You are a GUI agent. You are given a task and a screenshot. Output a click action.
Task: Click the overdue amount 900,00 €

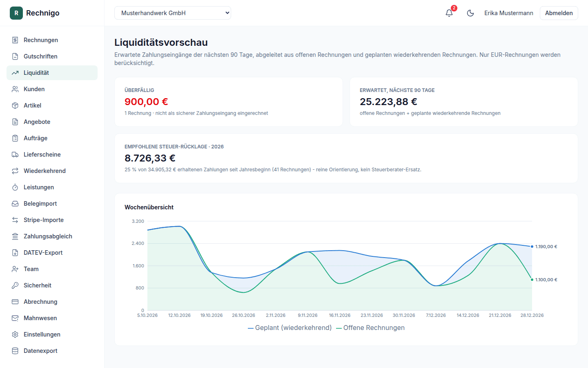coord(146,101)
